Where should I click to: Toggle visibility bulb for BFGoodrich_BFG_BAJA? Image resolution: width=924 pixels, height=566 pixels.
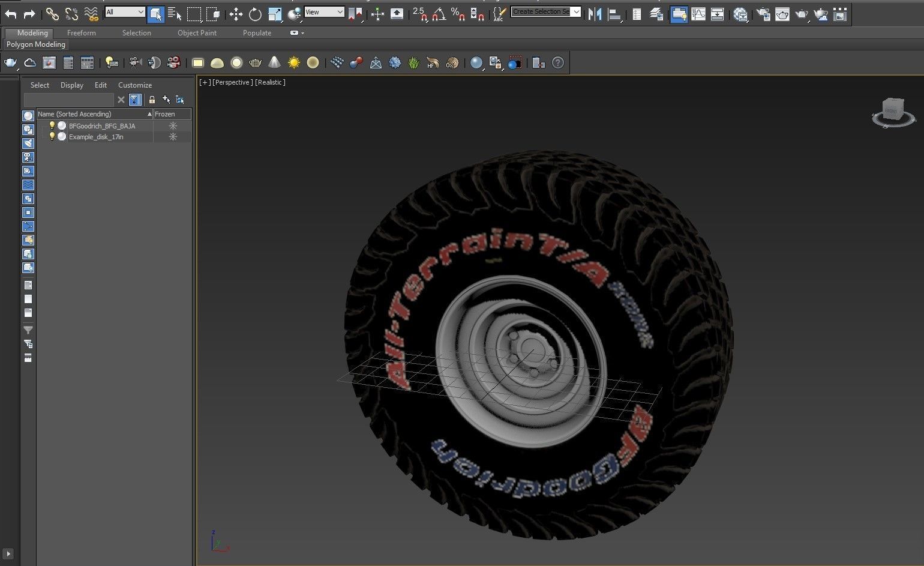[52, 125]
